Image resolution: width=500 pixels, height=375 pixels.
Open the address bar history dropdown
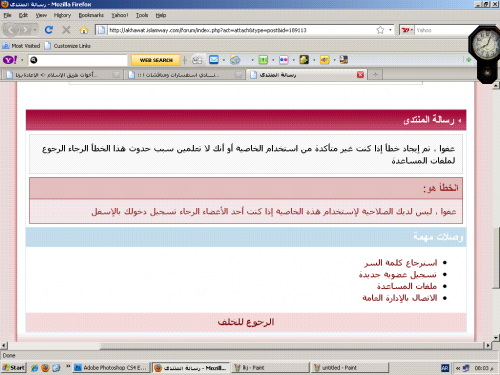pyautogui.click(x=390, y=30)
